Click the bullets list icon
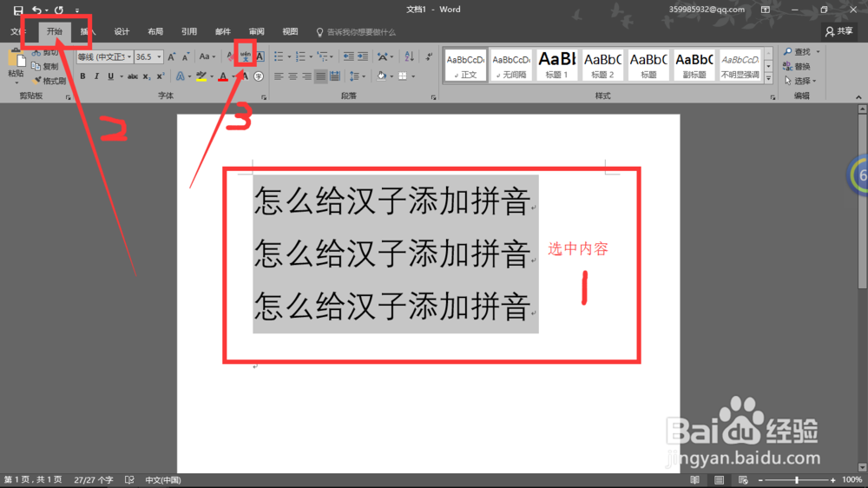The width and height of the screenshot is (868, 488). point(279,56)
